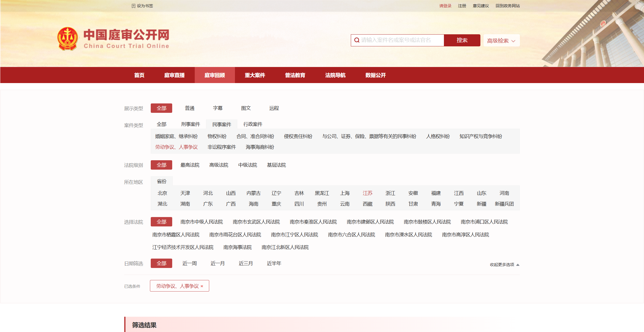Expand the 高级检索 dropdown
Image resolution: width=644 pixels, height=332 pixels.
click(501, 40)
